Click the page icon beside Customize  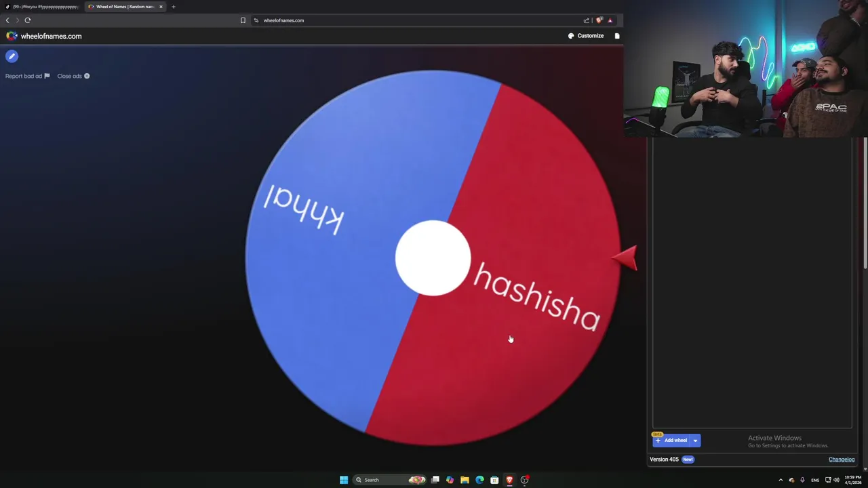(x=617, y=36)
